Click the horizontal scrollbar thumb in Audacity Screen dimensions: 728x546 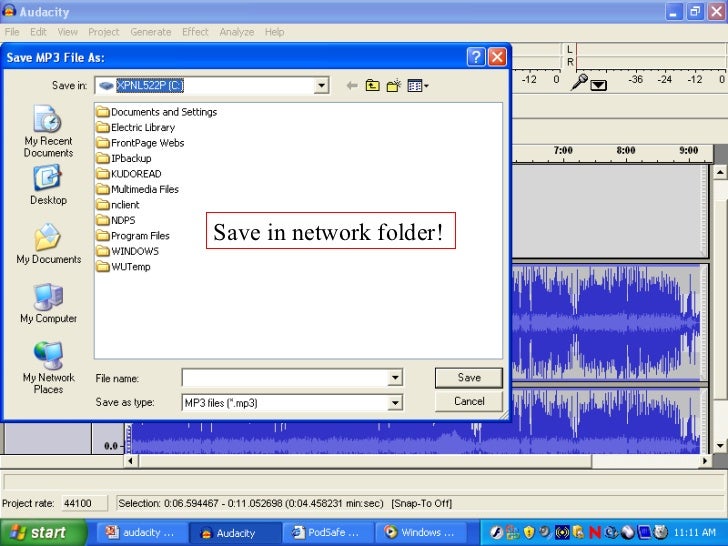[x=364, y=461]
